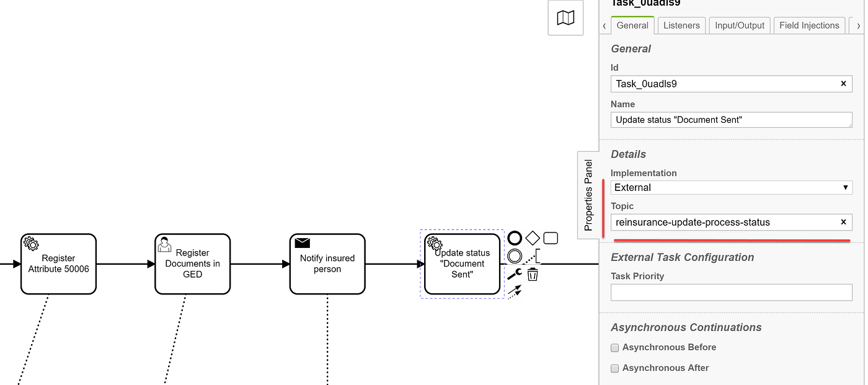
Task: Change element type using the wrench icon
Action: 515,273
